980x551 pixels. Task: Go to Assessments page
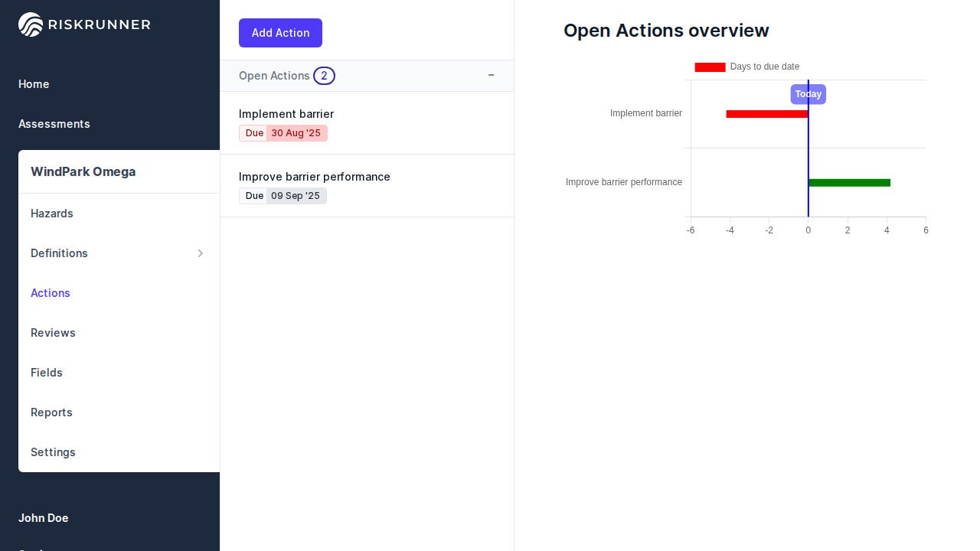click(x=54, y=124)
